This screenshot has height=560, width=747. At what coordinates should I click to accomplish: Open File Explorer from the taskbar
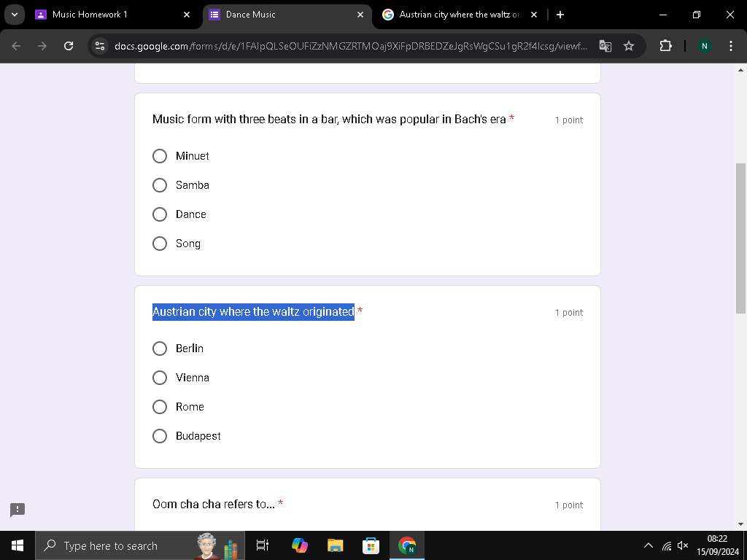(336, 545)
